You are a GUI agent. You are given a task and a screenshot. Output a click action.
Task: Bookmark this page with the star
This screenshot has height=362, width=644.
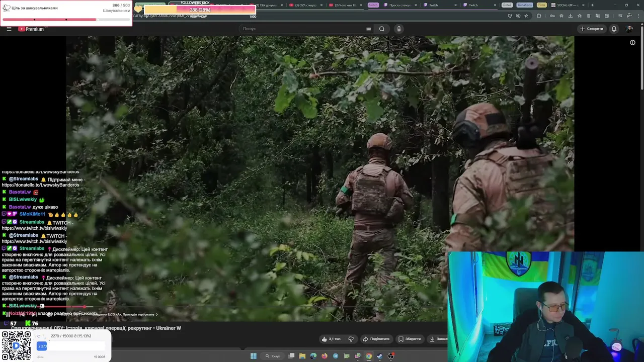526,16
